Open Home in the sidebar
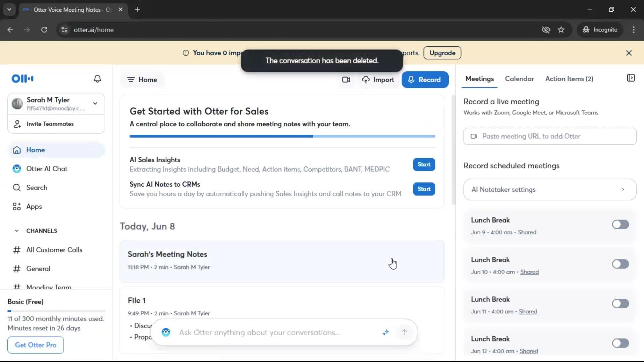 tap(56, 150)
